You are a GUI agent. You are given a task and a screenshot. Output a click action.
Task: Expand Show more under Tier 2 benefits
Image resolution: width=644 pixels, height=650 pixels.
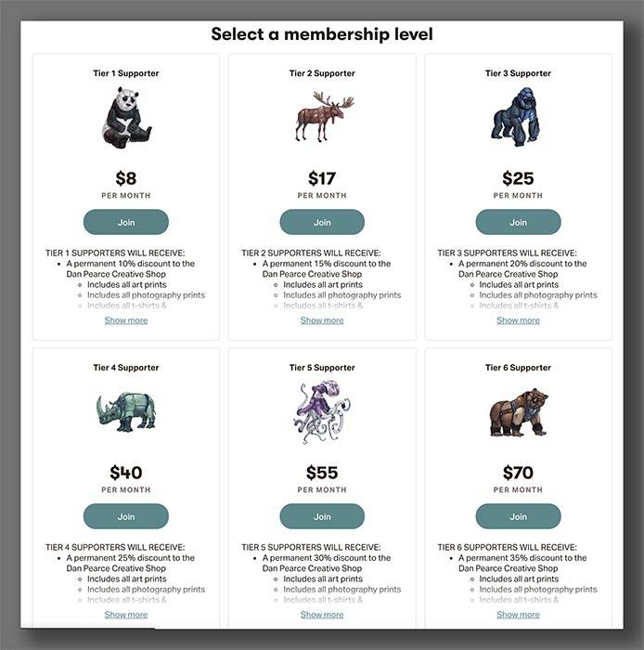click(x=322, y=320)
